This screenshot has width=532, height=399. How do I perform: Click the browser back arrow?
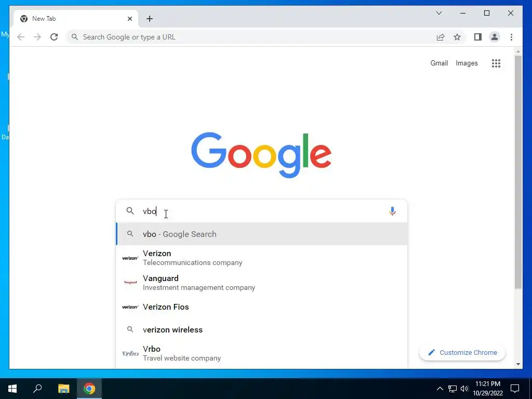click(21, 37)
